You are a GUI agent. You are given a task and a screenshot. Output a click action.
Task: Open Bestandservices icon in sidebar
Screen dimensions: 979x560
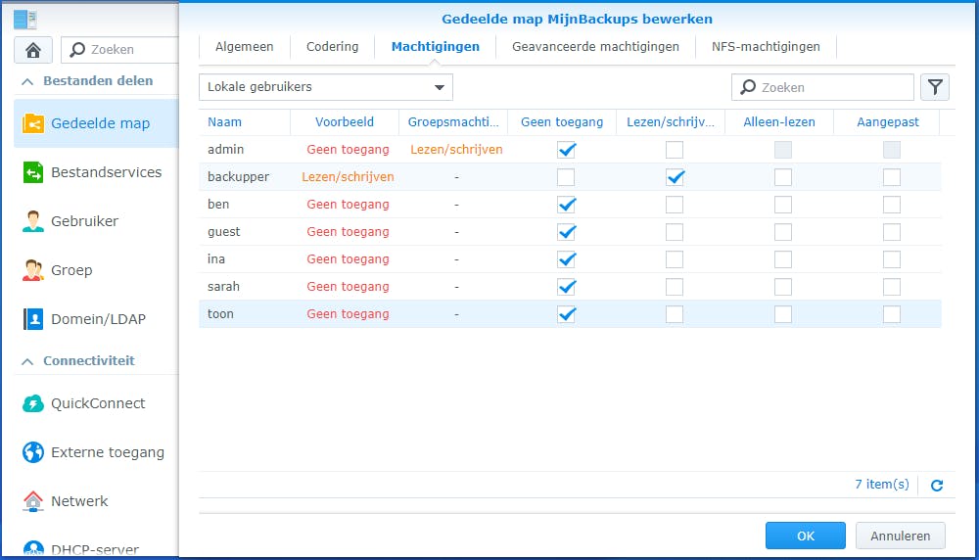(33, 172)
